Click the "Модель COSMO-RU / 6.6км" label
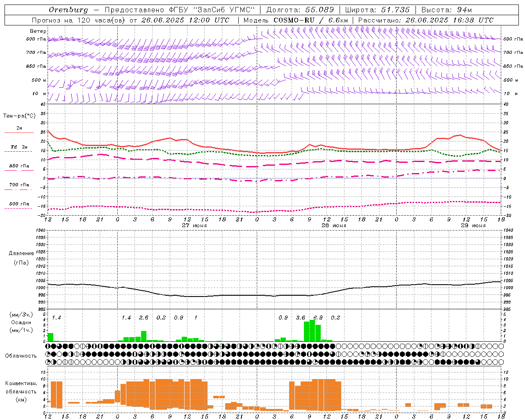This screenshot has width=525, height=420. (295, 20)
